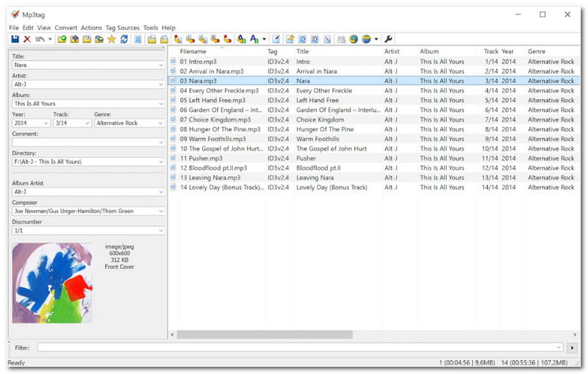Screen dimensions: 588x374
Task: Sort by the Filename column header
Action: pyautogui.click(x=193, y=51)
